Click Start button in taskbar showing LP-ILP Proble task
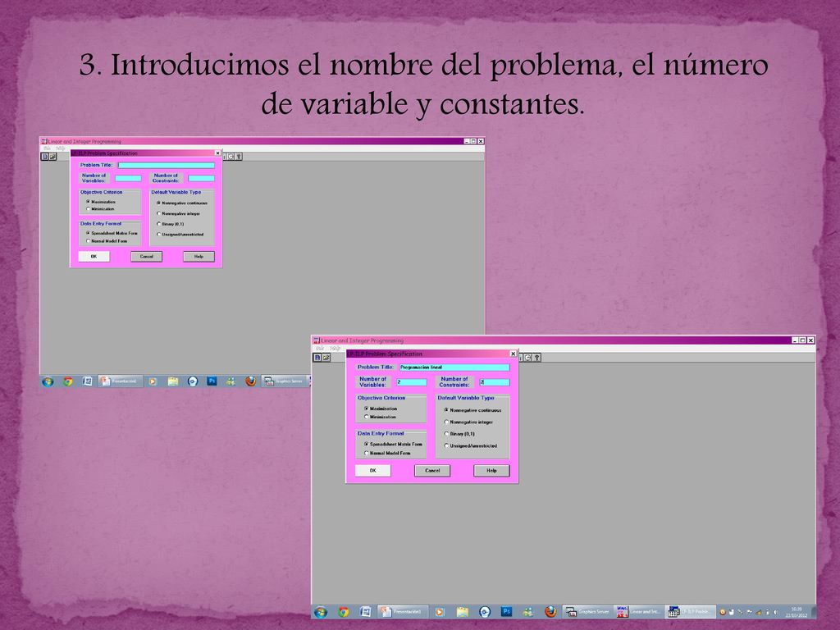 321,612
